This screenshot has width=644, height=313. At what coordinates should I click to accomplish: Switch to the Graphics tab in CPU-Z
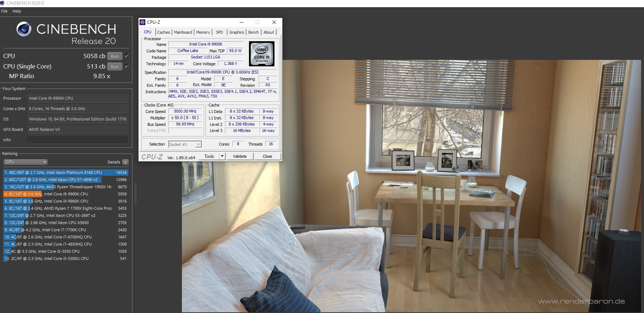[x=237, y=32]
